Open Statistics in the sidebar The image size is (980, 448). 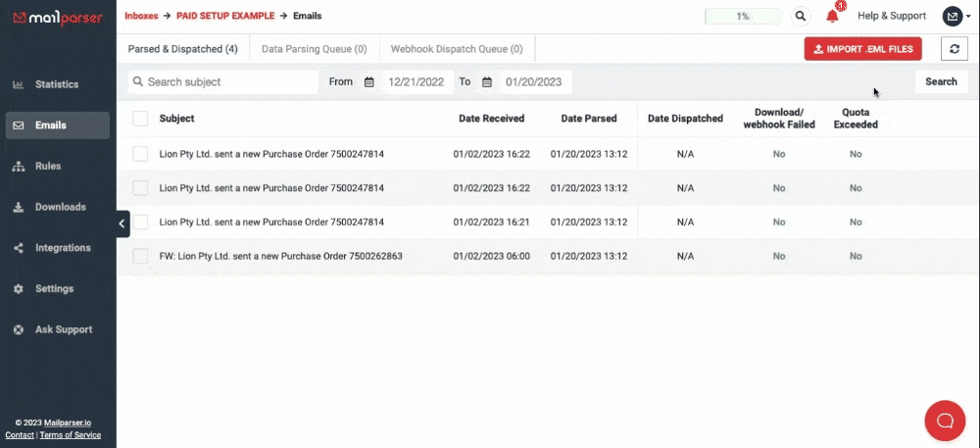click(56, 84)
